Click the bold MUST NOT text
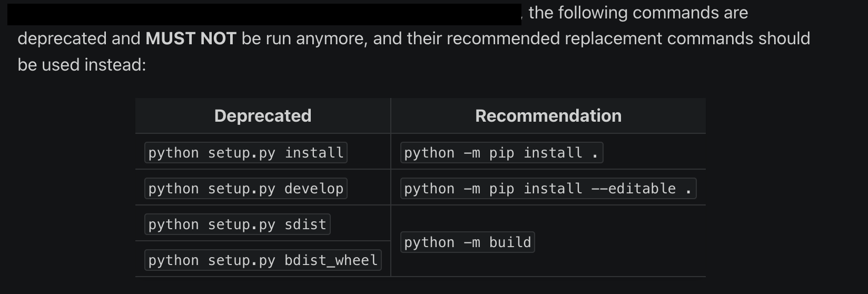The width and height of the screenshot is (868, 294). tap(191, 38)
